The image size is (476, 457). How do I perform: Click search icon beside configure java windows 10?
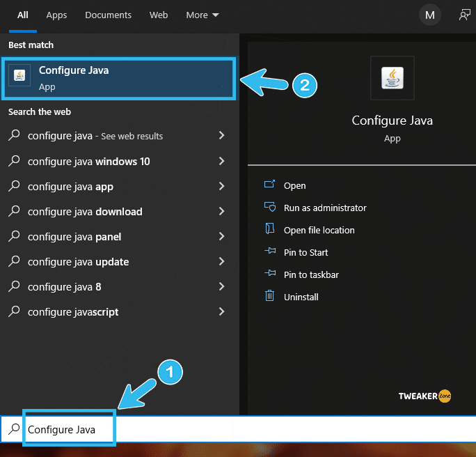click(14, 161)
